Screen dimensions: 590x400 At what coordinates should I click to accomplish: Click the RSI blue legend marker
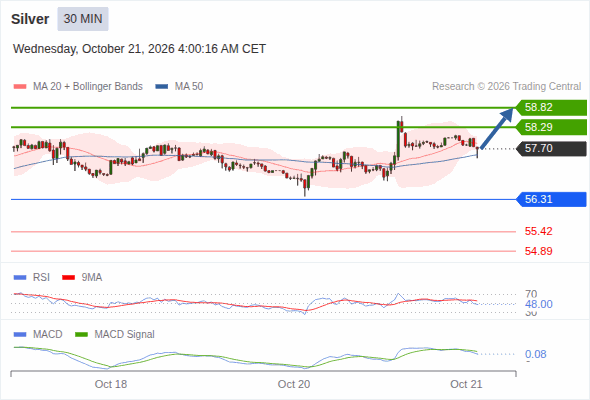[20, 278]
